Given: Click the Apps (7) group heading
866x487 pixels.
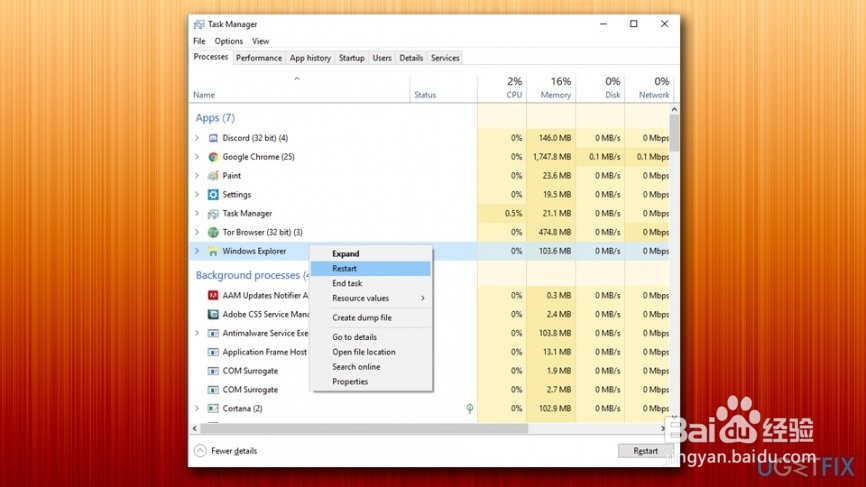Looking at the screenshot, I should (x=215, y=118).
